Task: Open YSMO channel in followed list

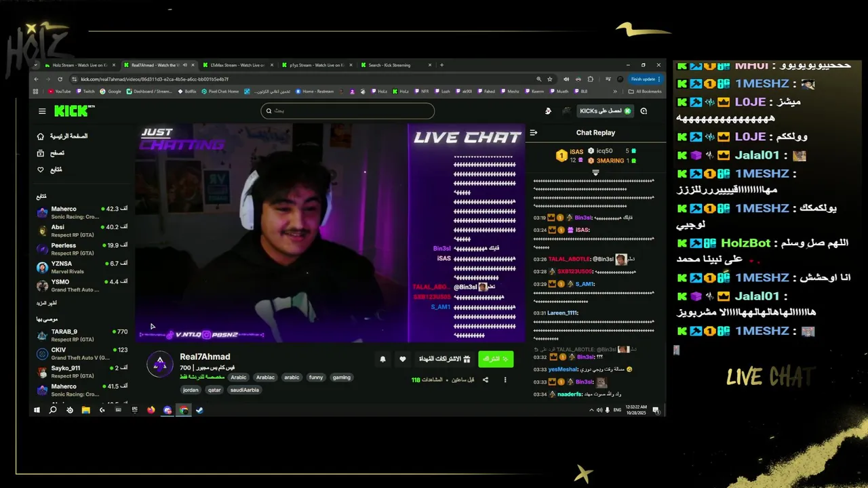Action: 82,285
